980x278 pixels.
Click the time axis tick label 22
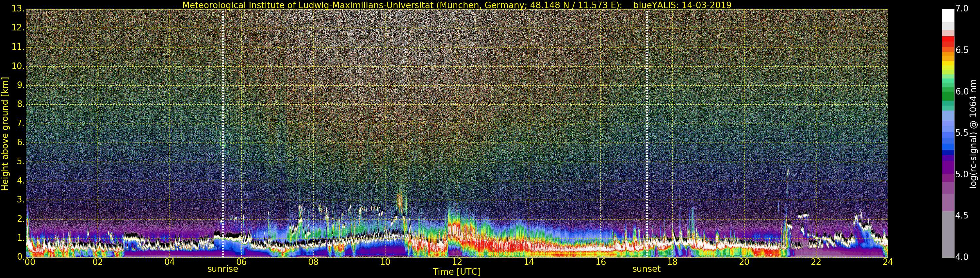[816, 262]
